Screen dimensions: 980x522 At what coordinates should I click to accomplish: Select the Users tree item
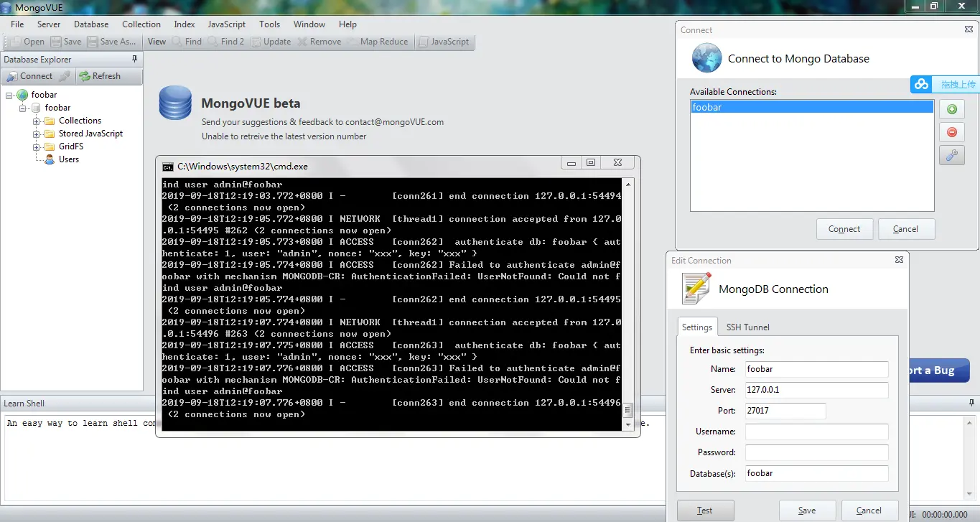click(x=69, y=159)
